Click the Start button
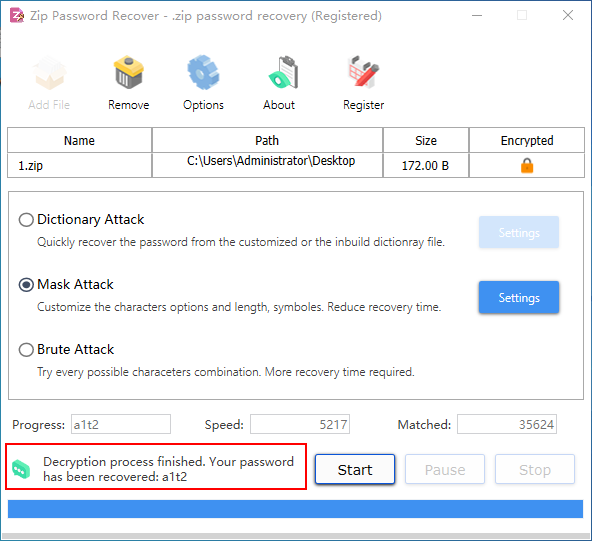Viewport: 592px width, 541px height. click(355, 469)
